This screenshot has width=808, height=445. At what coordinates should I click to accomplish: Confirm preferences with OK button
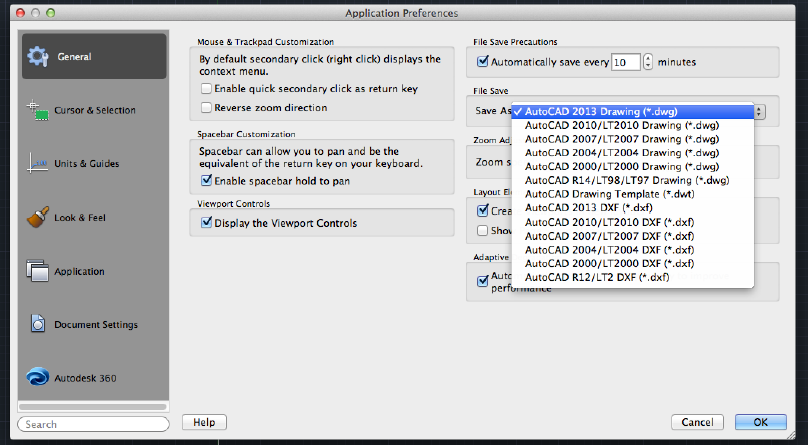coord(761,422)
